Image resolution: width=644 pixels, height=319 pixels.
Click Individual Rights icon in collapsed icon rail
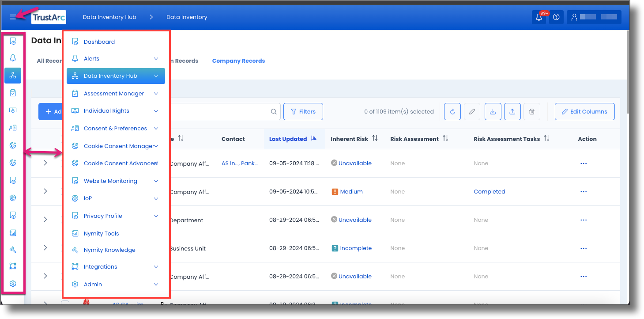click(x=13, y=110)
